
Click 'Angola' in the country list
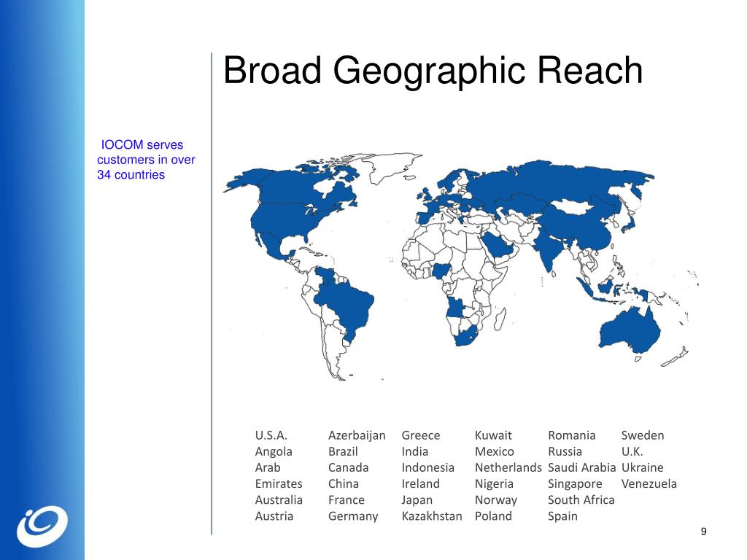pyautogui.click(x=274, y=452)
